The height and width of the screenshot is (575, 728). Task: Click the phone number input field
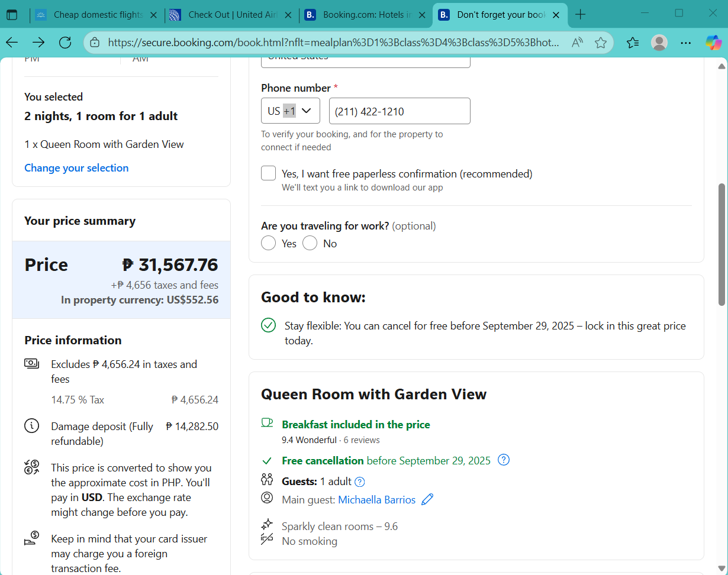coord(400,111)
